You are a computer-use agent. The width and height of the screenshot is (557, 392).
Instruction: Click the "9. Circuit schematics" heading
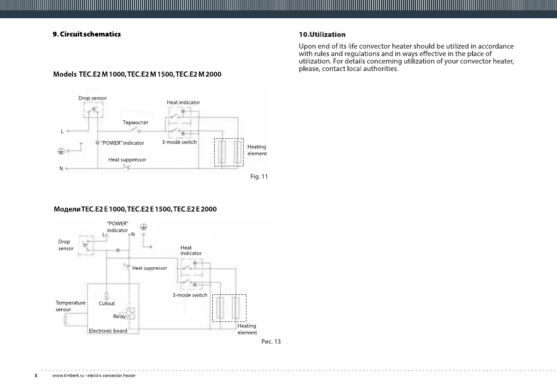pyautogui.click(x=87, y=34)
